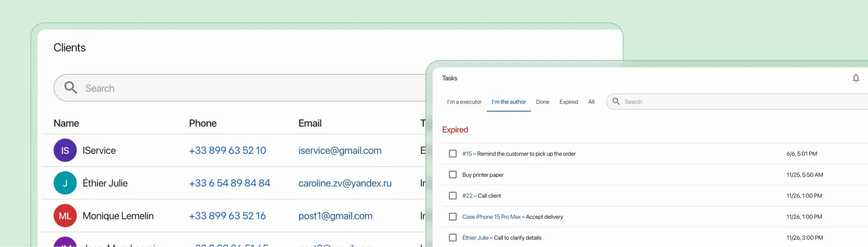
Task: Select the Expired tab
Action: pos(569,102)
